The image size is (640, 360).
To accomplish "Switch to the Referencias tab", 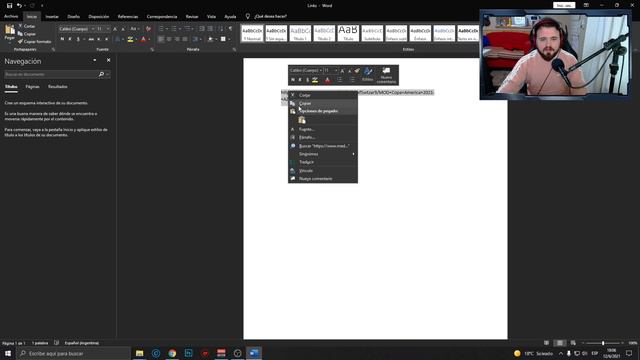I will pos(128,17).
